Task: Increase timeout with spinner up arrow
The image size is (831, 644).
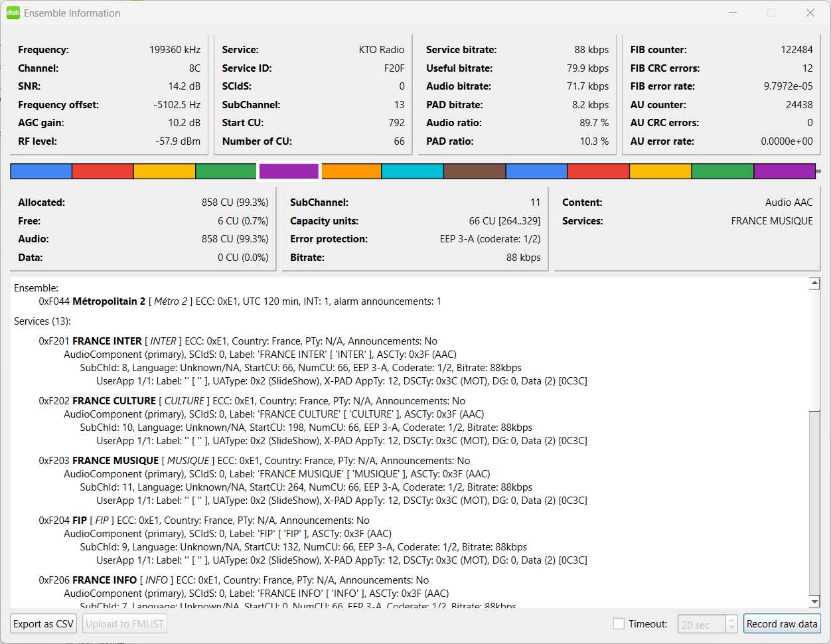Action: 731,620
